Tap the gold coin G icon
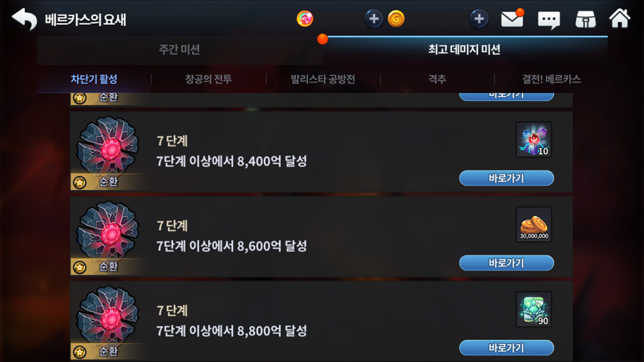 (x=396, y=19)
